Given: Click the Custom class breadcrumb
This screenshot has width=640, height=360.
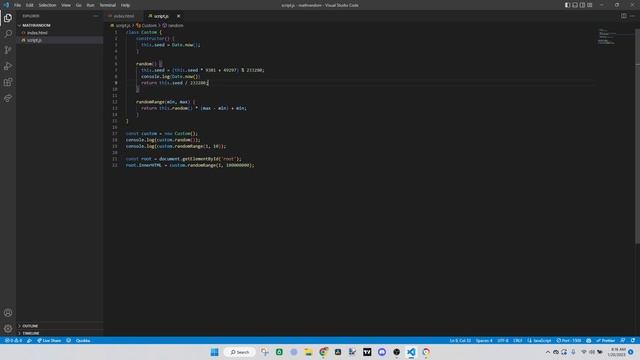Looking at the screenshot, I should click(x=147, y=25).
